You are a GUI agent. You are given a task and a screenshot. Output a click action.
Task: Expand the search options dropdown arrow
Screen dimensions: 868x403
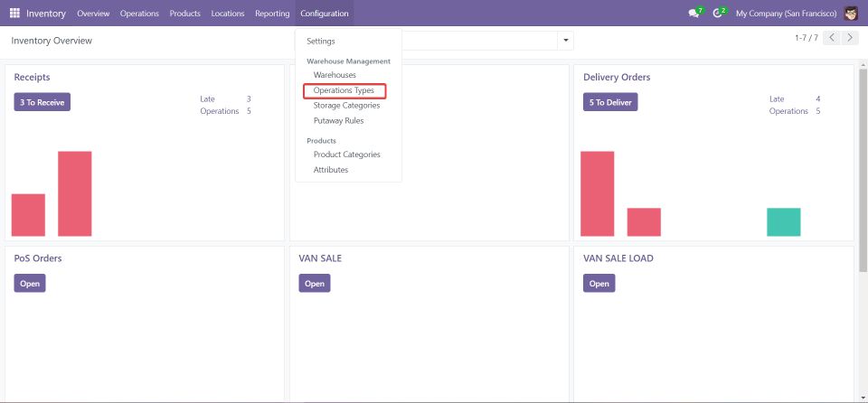[566, 41]
